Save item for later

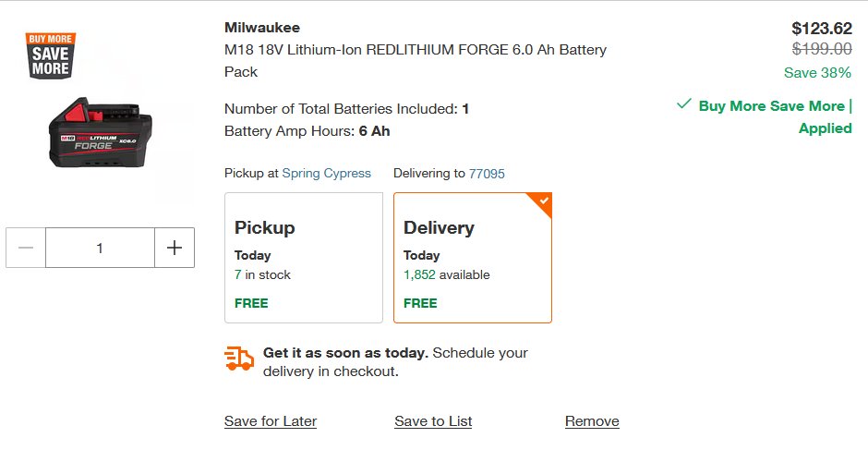[271, 421]
